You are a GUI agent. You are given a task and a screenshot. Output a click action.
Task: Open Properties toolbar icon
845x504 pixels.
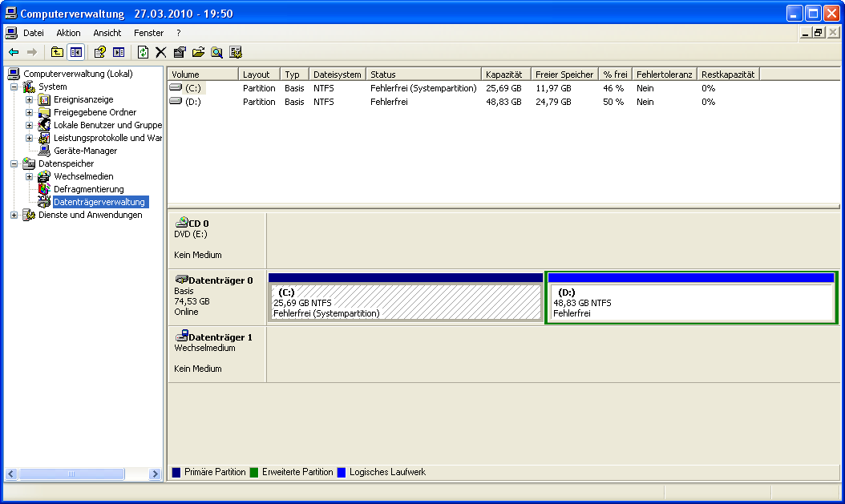point(180,52)
